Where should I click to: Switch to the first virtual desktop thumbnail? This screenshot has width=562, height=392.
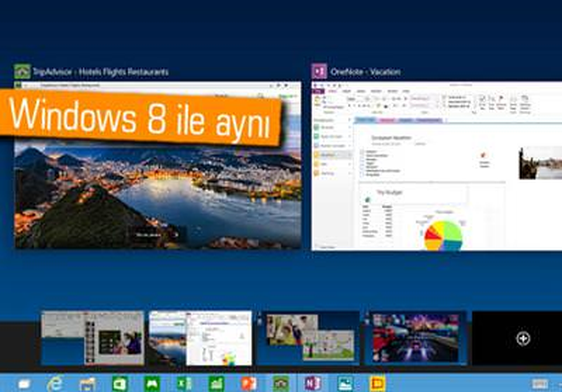coord(92,338)
